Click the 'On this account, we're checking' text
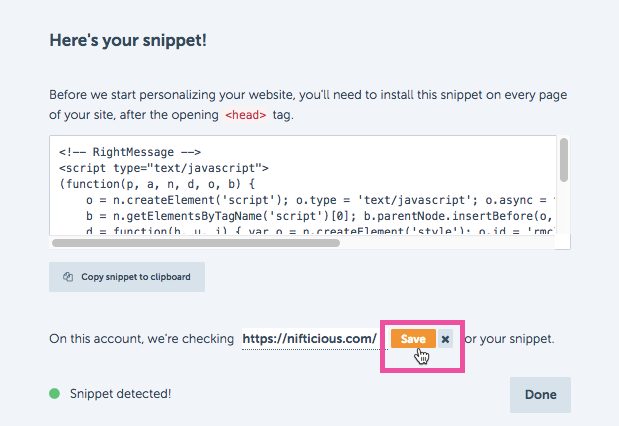The width and height of the screenshot is (619, 426). 142,339
